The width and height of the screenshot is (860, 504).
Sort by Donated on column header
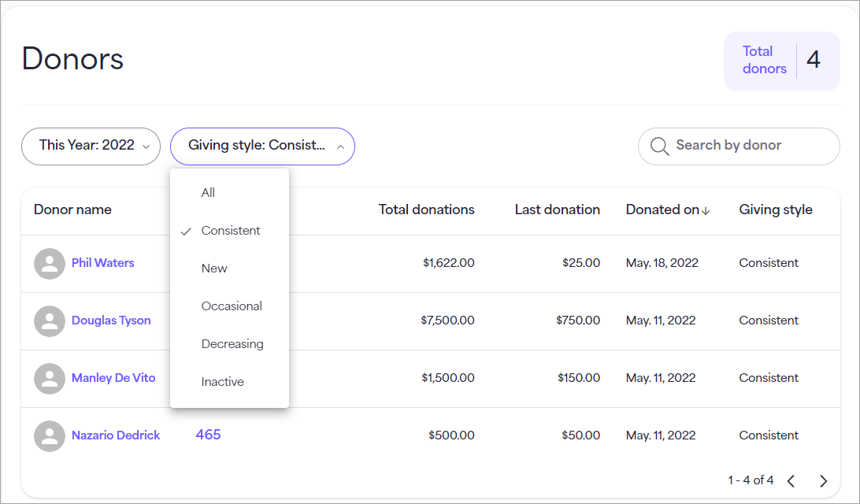click(x=662, y=209)
